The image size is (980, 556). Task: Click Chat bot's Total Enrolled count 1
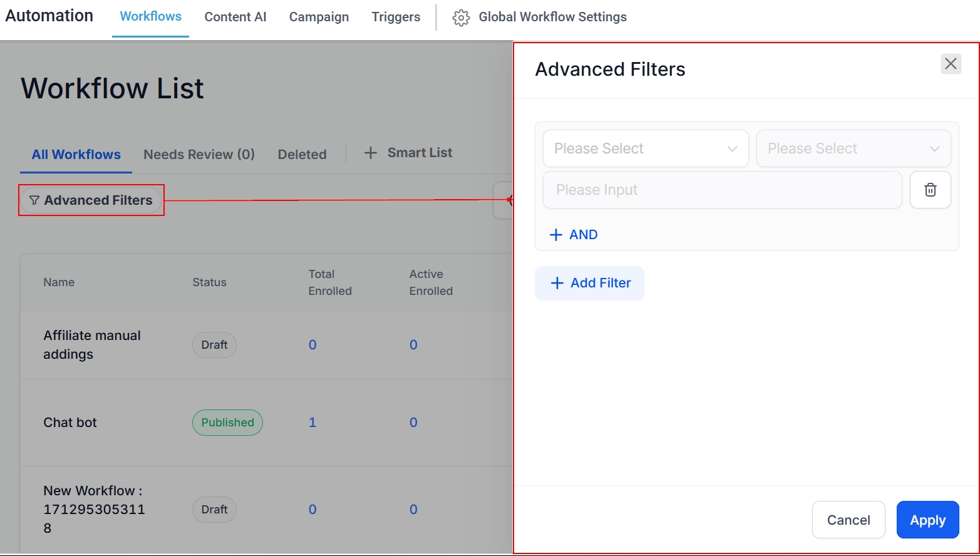[x=312, y=423]
